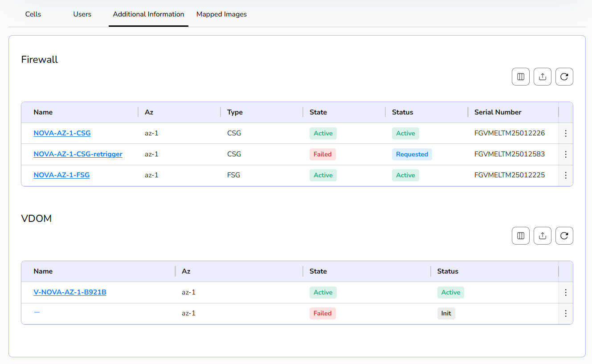Screen dimensions: 592x364
Task: Open row actions menu for NOVA-AZ-1-FSG
Action: pos(565,175)
